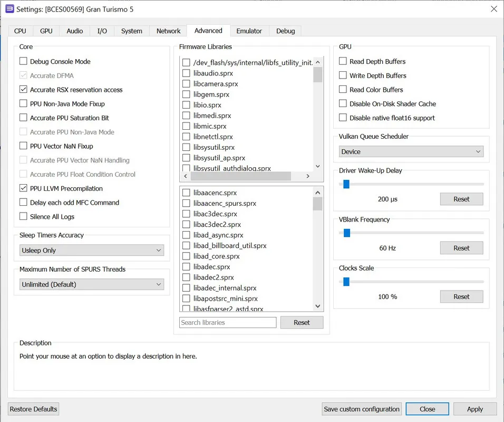The height and width of the screenshot is (422, 504).
Task: Click Save custom configuration
Action: coord(362,409)
